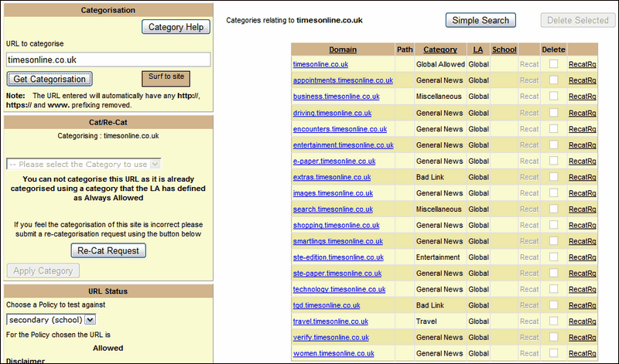Open the ste-edition.timesonline.co.uk link
This screenshot has height=364, width=619.
point(338,257)
